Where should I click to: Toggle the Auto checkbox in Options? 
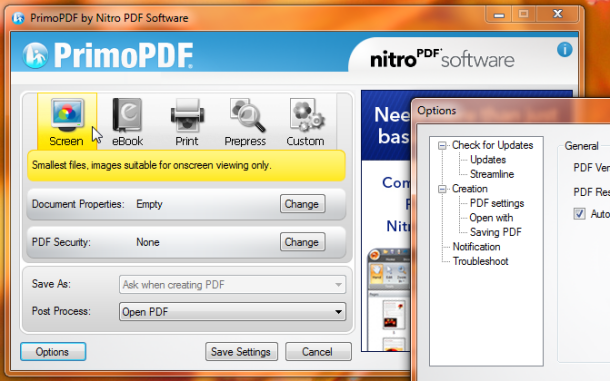pyautogui.click(x=579, y=214)
